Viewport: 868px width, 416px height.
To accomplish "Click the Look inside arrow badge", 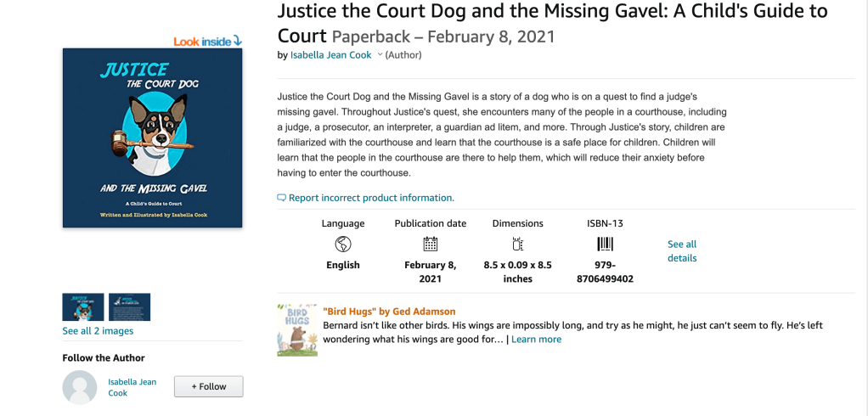I will pyautogui.click(x=208, y=42).
